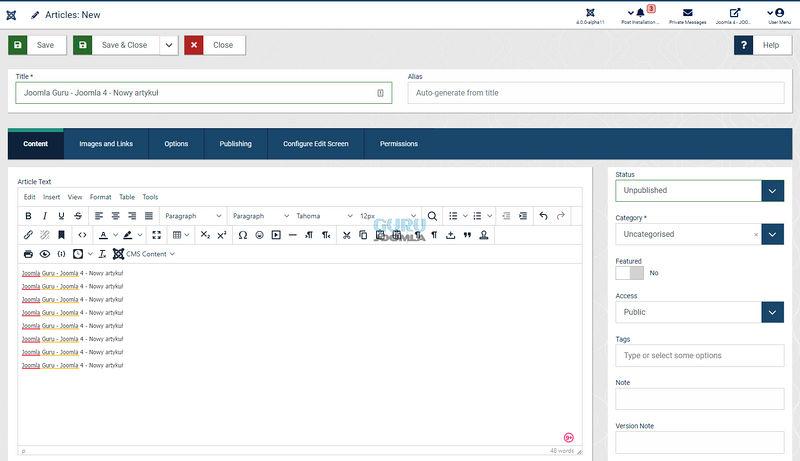Image resolution: width=800 pixels, height=461 pixels.
Task: Open the Format menu in the editor
Action: click(x=101, y=197)
